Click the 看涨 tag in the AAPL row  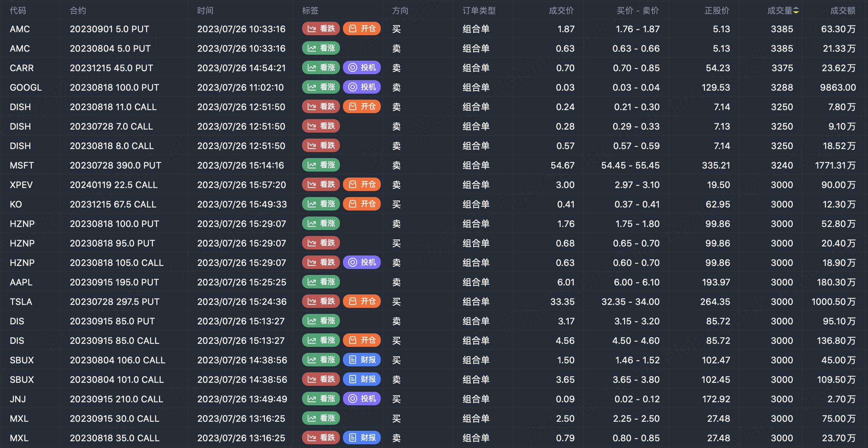321,282
